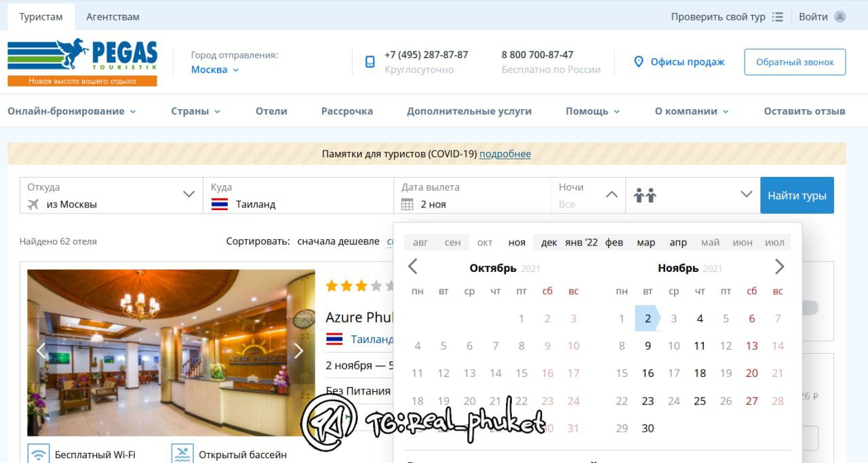Click the map pin icon for Офисы продаж

click(x=637, y=62)
